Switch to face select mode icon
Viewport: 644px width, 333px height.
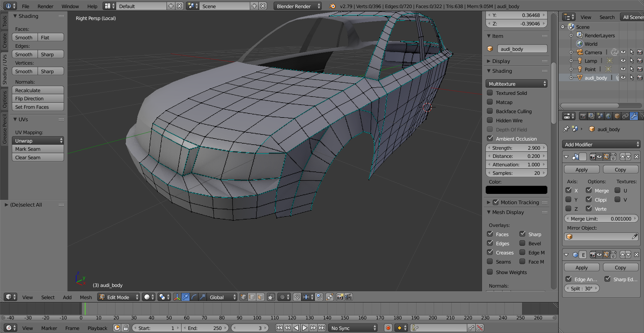(x=260, y=297)
